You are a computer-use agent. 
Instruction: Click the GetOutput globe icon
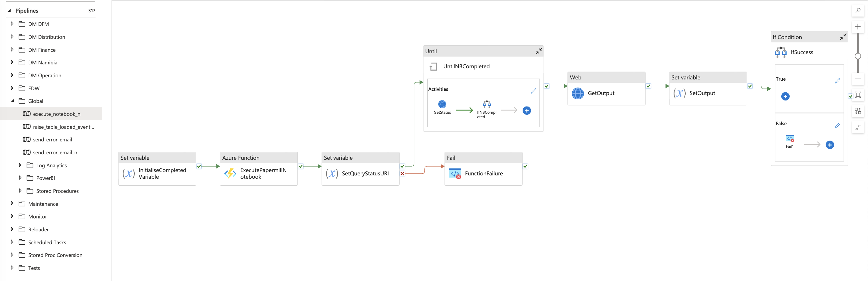577,93
